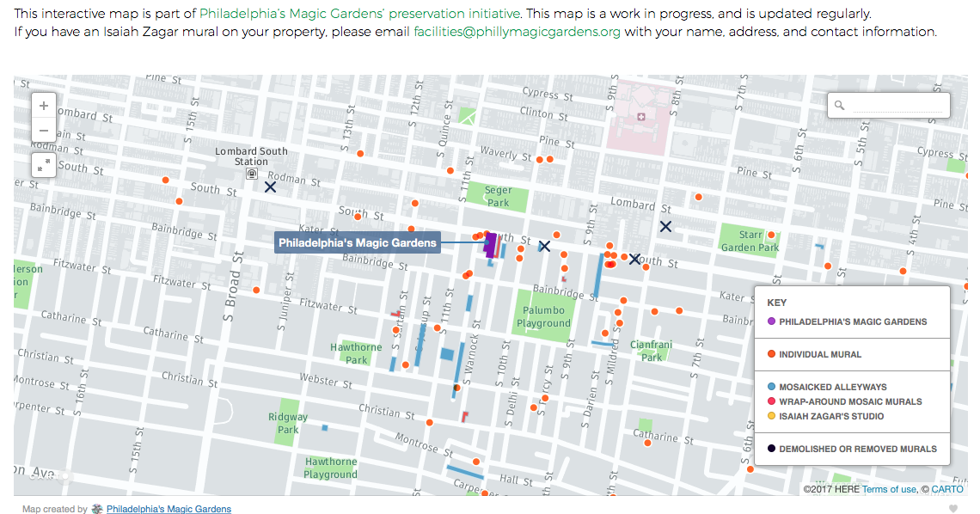Zoom out with the minus button
This screenshot has height=514, width=980.
click(x=44, y=131)
